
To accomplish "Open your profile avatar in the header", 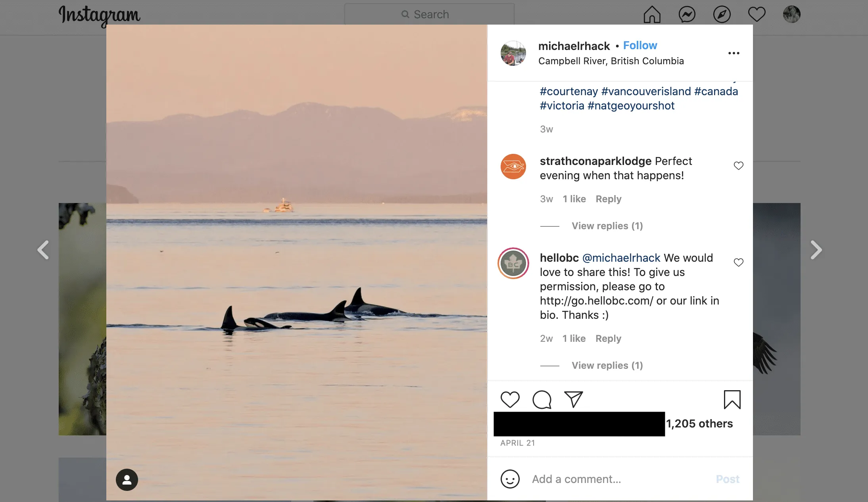I will tap(791, 14).
